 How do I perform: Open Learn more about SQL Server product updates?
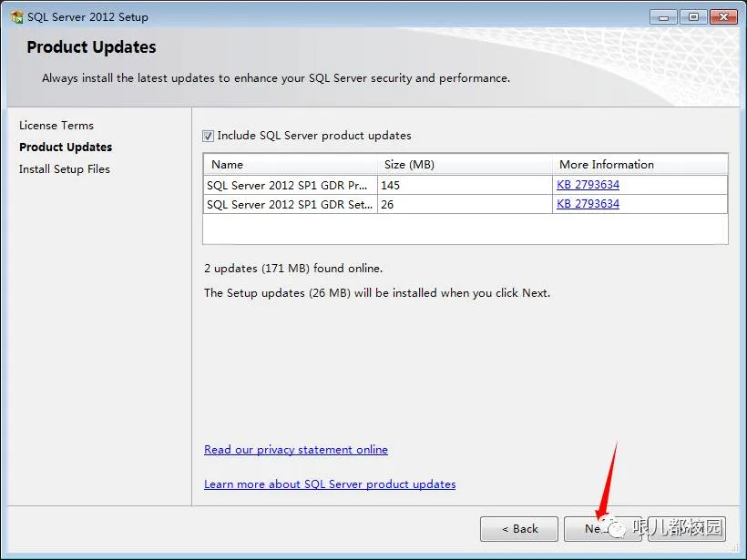[330, 484]
